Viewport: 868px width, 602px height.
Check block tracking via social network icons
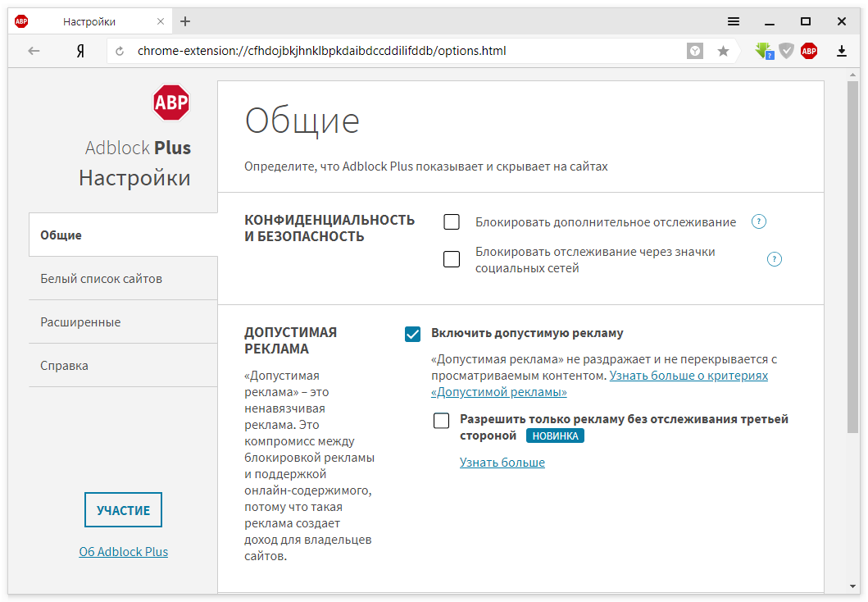coord(452,259)
